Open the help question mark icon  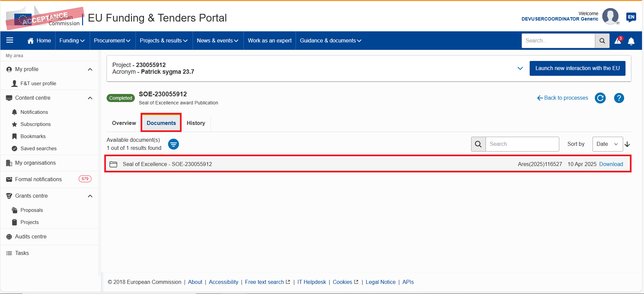(619, 98)
